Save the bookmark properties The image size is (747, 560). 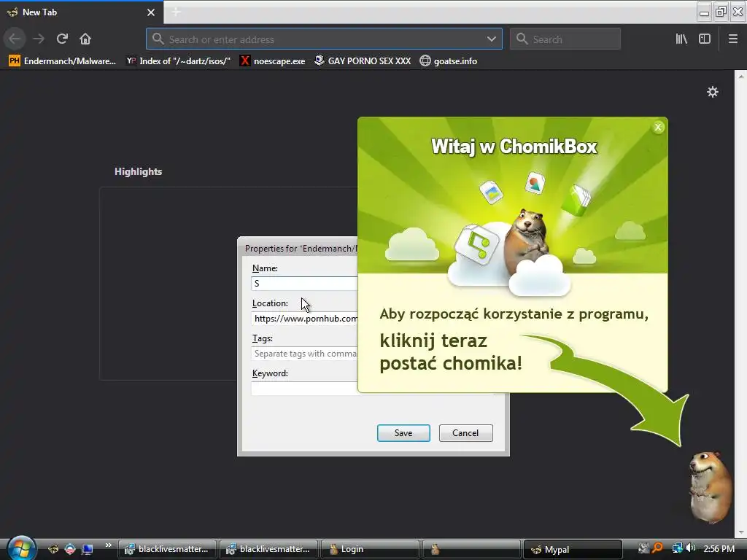click(x=403, y=433)
